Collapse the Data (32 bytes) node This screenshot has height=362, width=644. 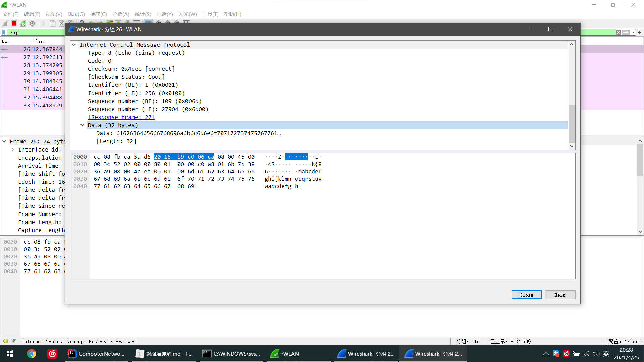(x=82, y=125)
